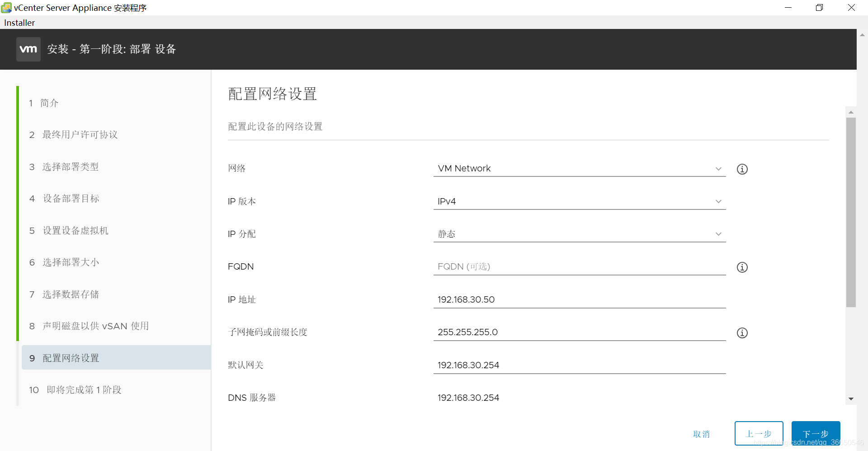This screenshot has width=868, height=451.
Task: Go to step 1 简介
Action: click(44, 103)
